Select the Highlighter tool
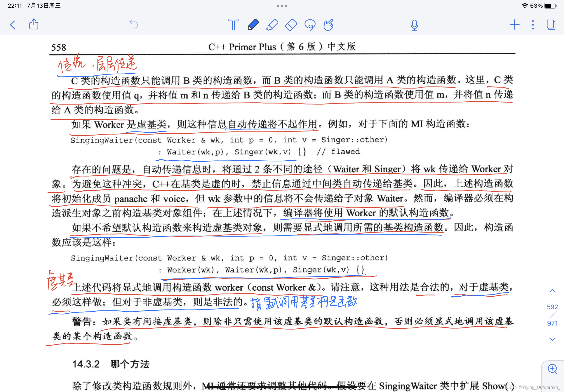This screenshot has width=564, height=392. click(x=272, y=25)
